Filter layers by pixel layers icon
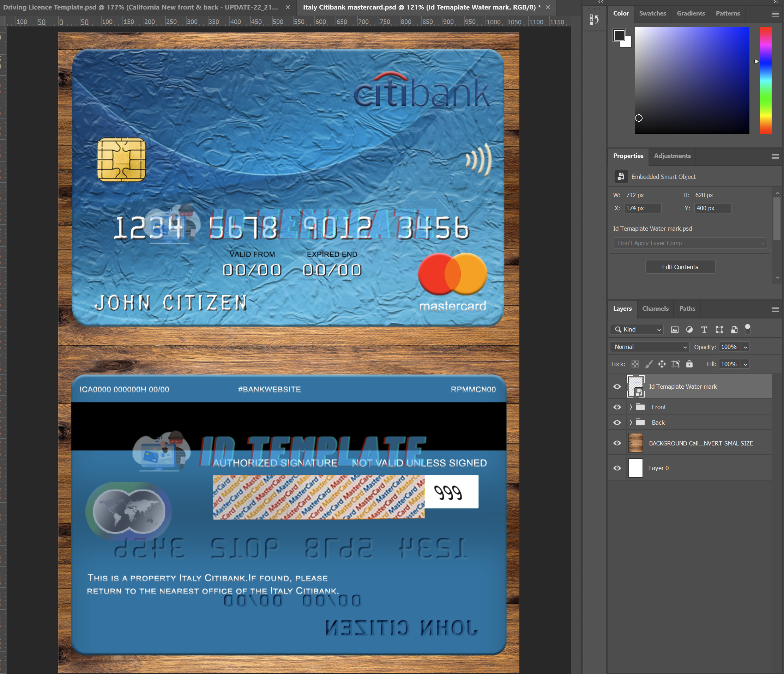 (x=675, y=329)
